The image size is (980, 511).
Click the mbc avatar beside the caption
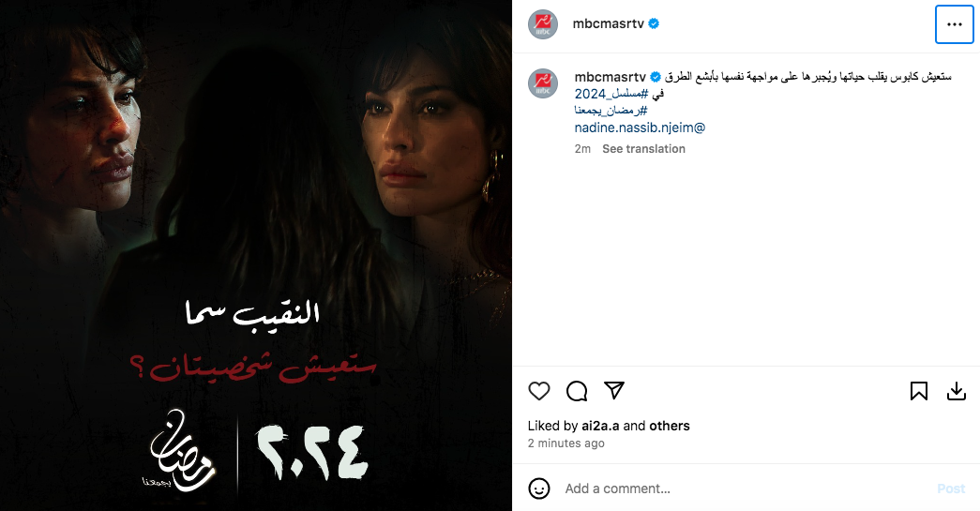click(x=543, y=83)
